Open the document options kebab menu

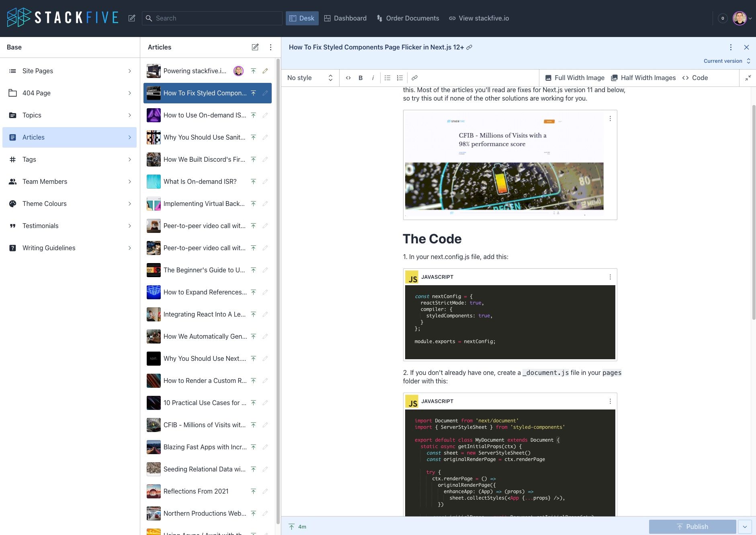point(731,47)
